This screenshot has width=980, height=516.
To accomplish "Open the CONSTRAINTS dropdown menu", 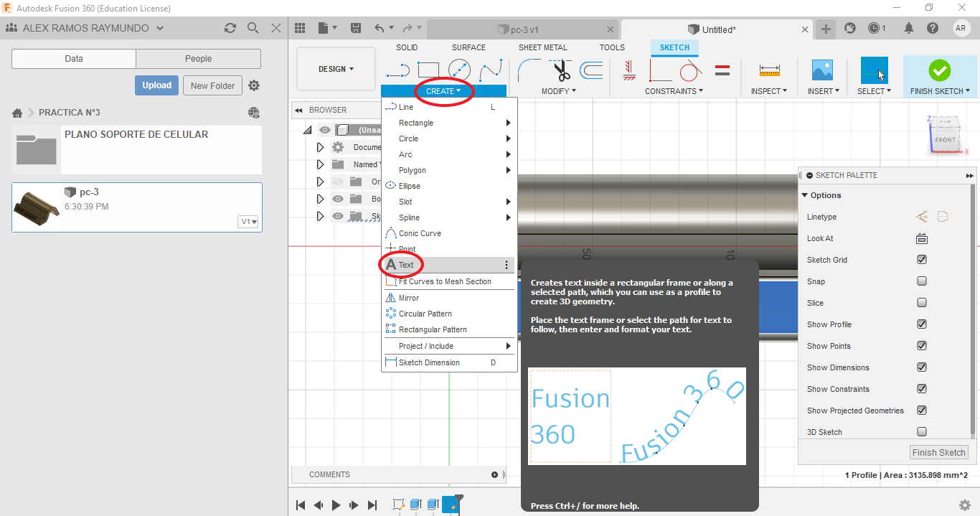I will tap(674, 91).
